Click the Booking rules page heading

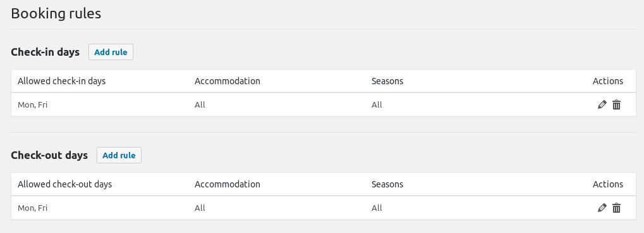click(x=56, y=13)
